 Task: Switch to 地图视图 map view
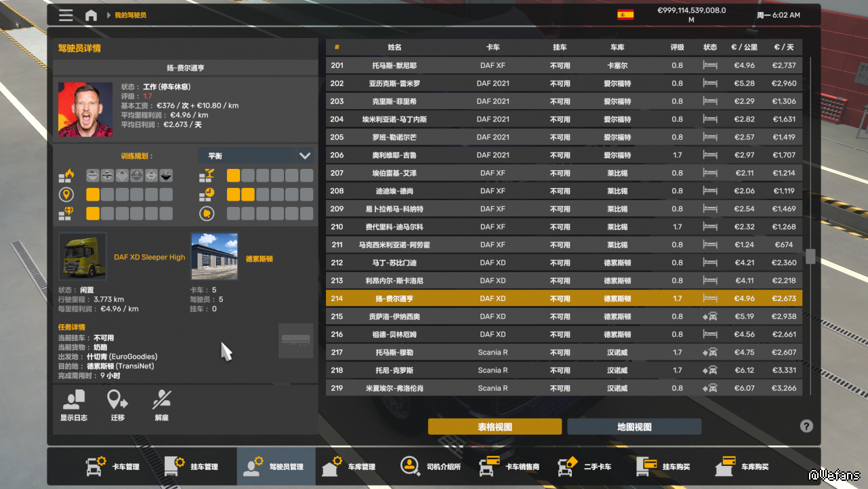coord(634,427)
